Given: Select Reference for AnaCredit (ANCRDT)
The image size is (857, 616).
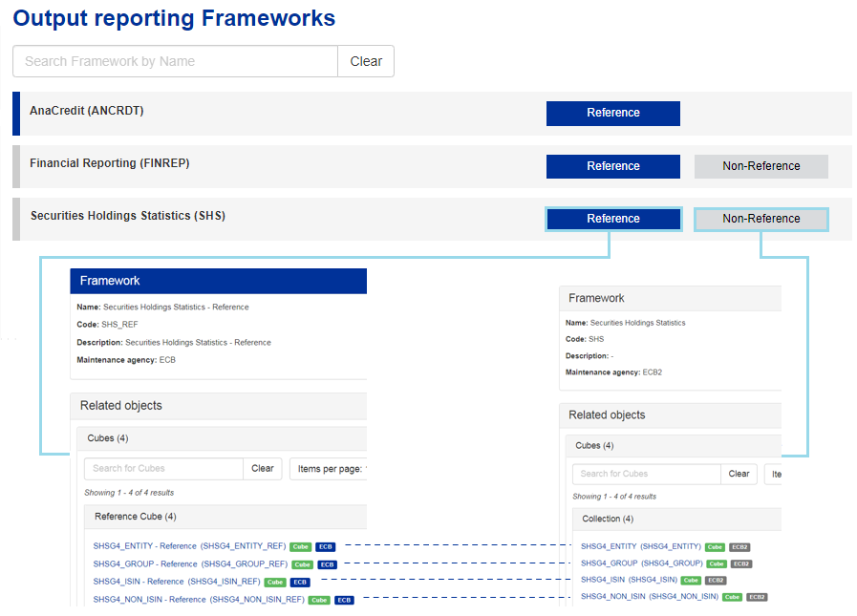Looking at the screenshot, I should [x=612, y=113].
